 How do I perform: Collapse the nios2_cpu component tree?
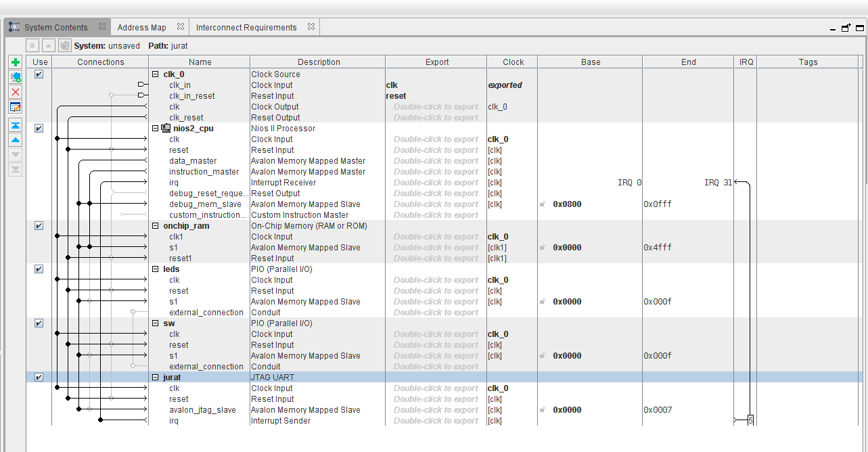(x=156, y=129)
